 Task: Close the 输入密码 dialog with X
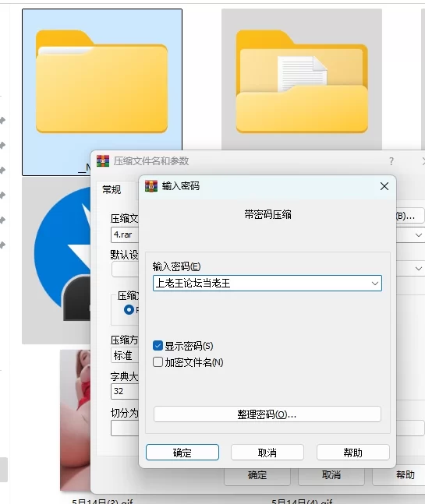[384, 186]
